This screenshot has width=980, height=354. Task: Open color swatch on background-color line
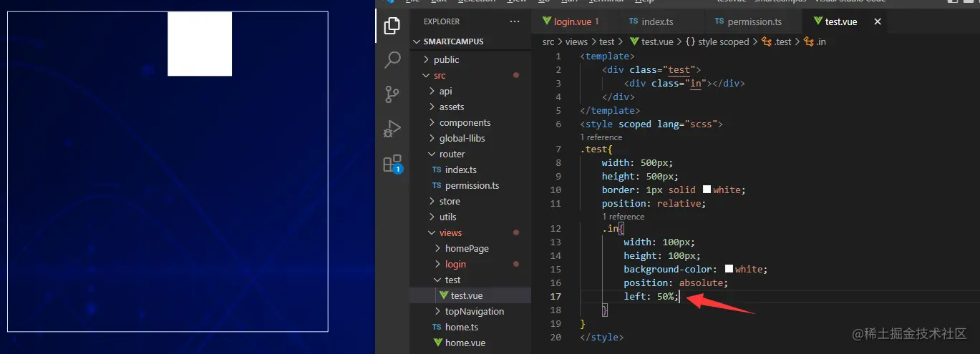729,269
